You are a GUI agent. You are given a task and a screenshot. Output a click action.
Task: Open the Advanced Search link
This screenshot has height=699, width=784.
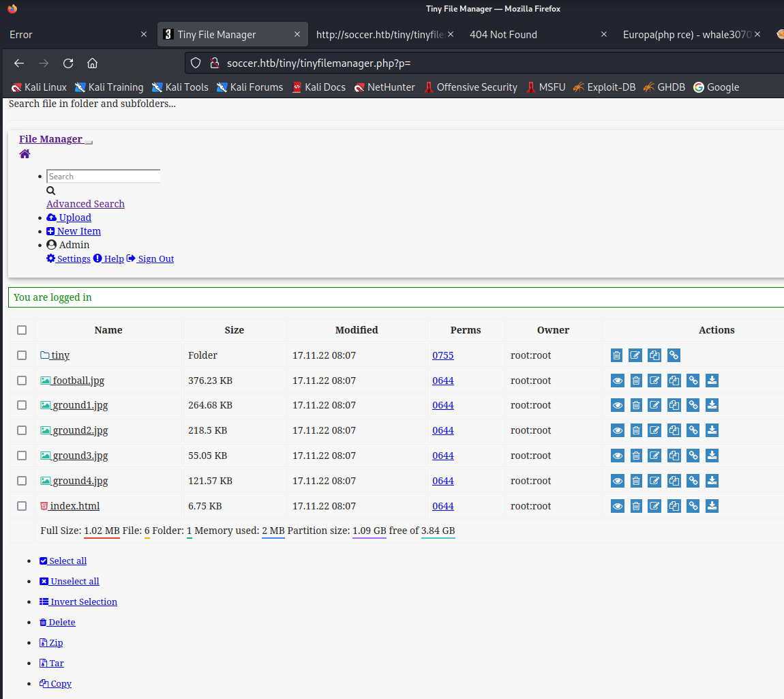pos(85,204)
